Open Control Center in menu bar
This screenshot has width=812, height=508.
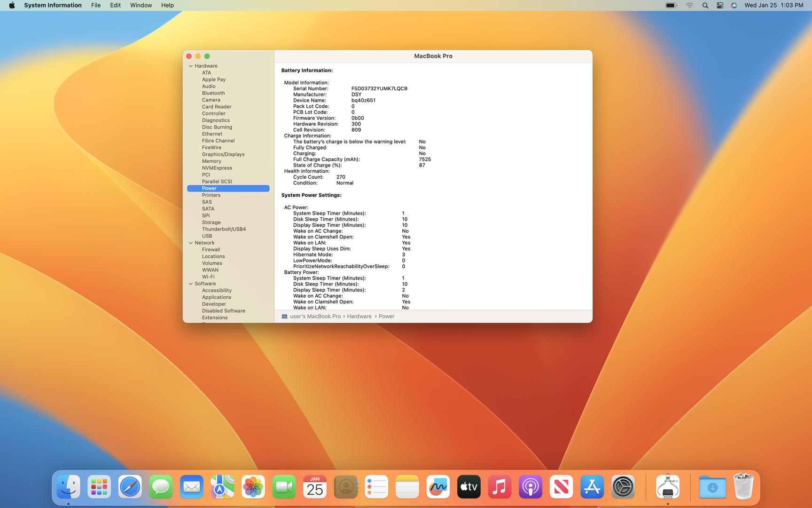(x=720, y=5)
